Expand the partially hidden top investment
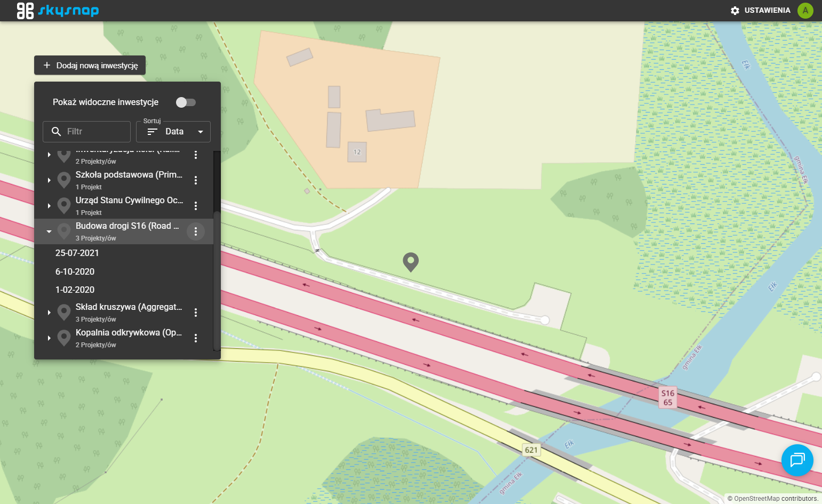 (x=49, y=155)
